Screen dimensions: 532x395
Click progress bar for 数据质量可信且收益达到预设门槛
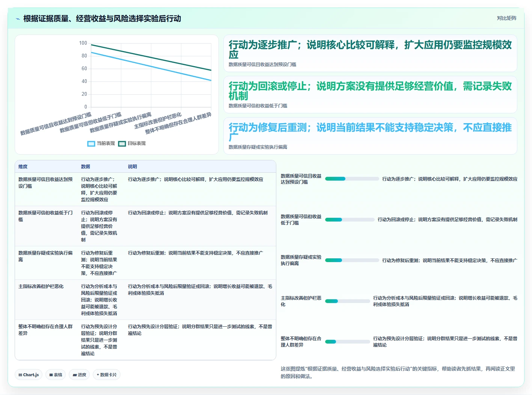pyautogui.click(x=352, y=179)
